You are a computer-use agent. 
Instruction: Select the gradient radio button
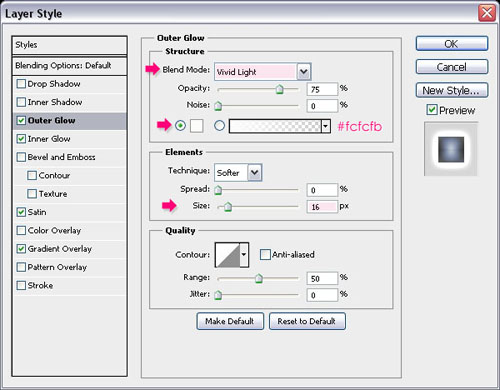219,126
